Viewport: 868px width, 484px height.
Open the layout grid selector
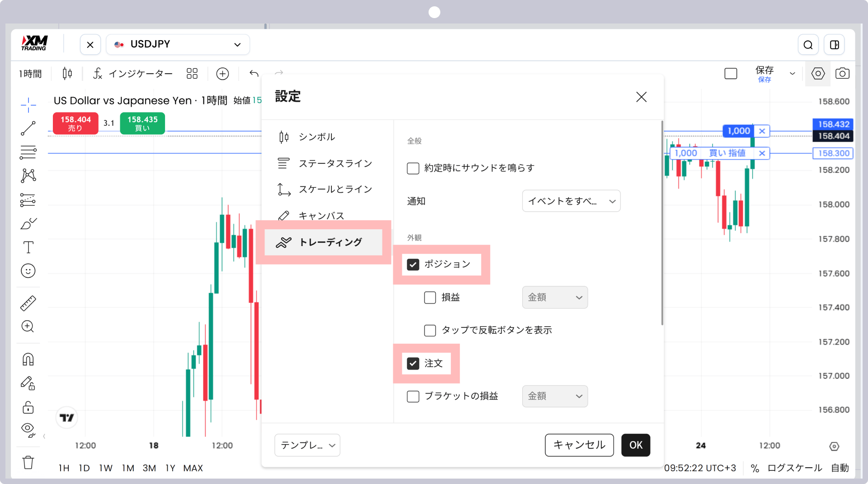[x=192, y=73]
